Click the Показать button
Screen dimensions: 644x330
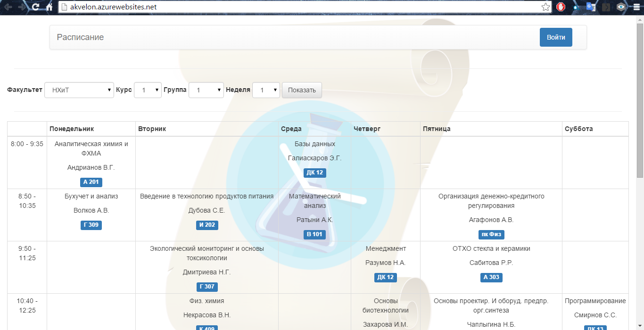pyautogui.click(x=302, y=90)
